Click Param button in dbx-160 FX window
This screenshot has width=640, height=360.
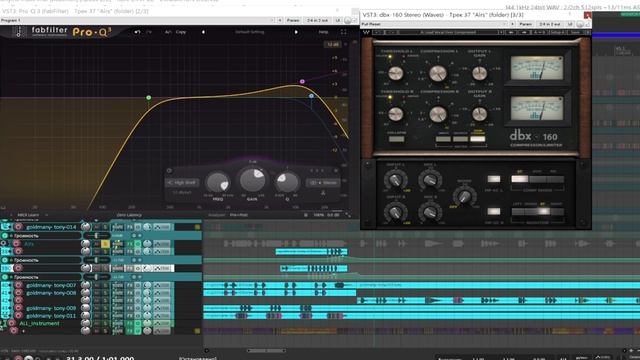pos(525,24)
